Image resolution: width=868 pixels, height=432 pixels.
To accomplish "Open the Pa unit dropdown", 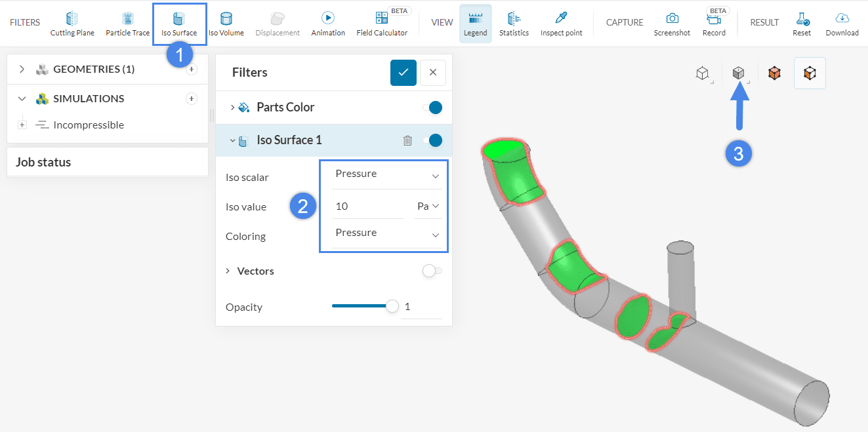I will [x=428, y=206].
